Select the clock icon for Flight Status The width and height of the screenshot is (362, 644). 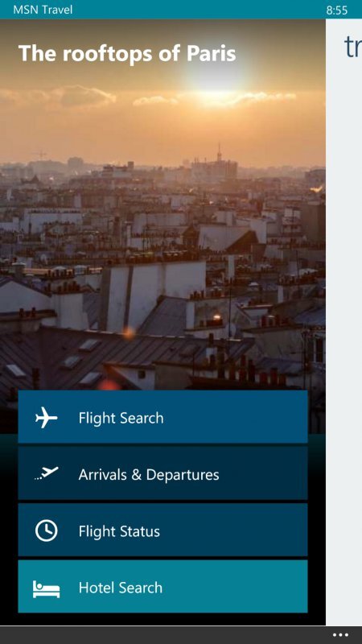(47, 530)
